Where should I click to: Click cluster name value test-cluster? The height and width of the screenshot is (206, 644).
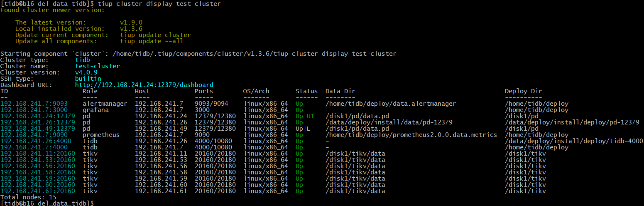[98, 66]
